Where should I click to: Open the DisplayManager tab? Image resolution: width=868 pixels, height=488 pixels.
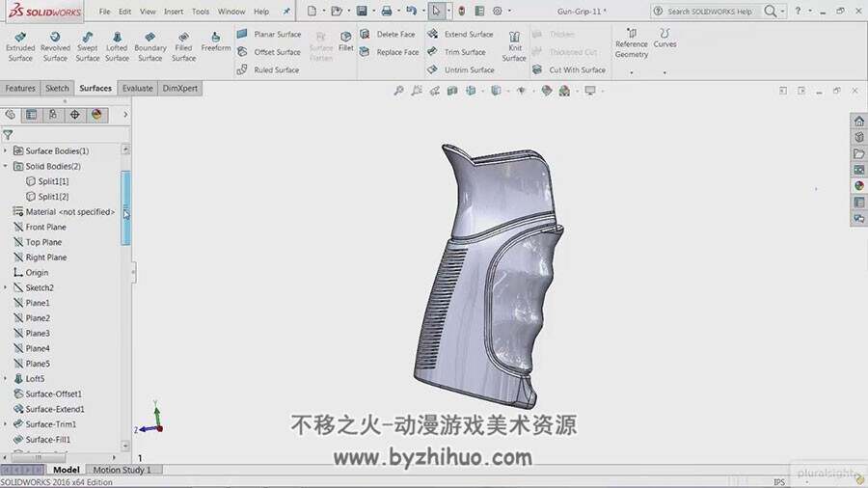click(96, 115)
